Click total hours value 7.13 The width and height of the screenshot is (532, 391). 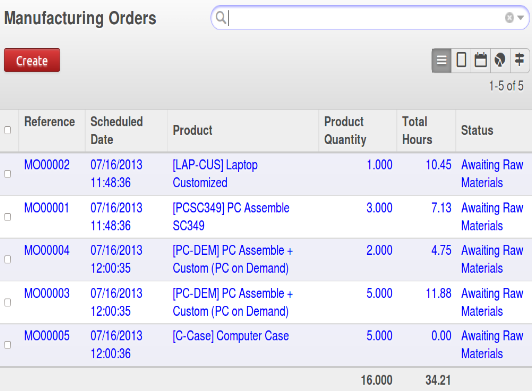441,208
